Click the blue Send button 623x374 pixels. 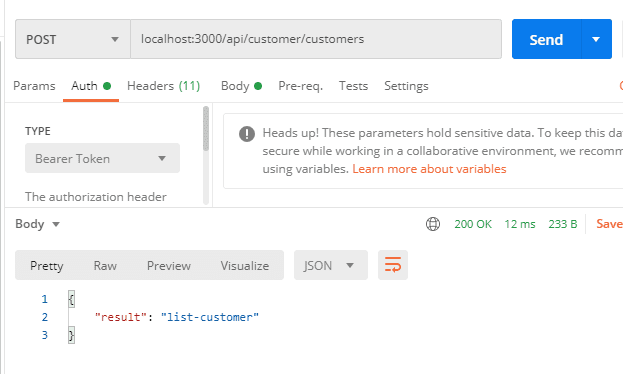546,39
